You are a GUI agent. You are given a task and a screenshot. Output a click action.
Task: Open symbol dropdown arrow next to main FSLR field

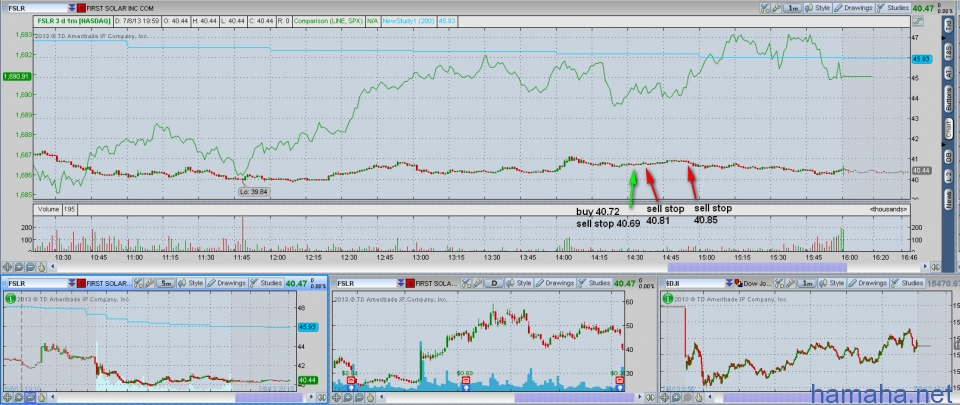(x=72, y=9)
